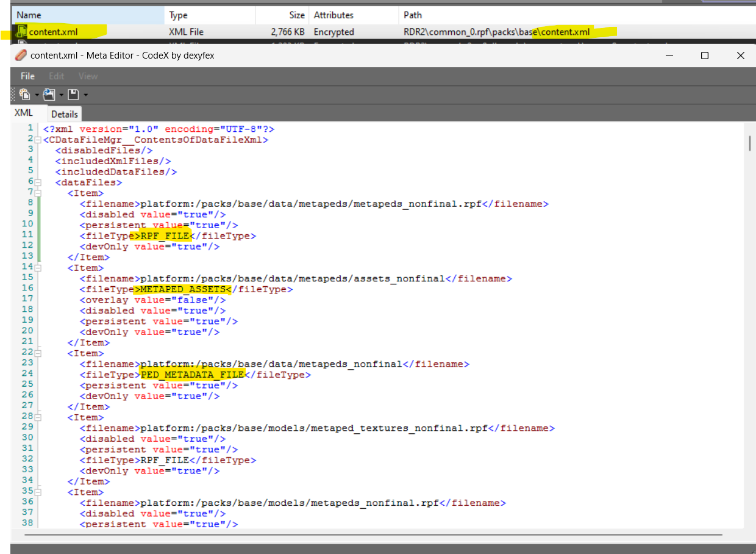The width and height of the screenshot is (756, 554).
Task: Collapse the CDataFileMgr root element on line 2
Action: click(x=38, y=139)
